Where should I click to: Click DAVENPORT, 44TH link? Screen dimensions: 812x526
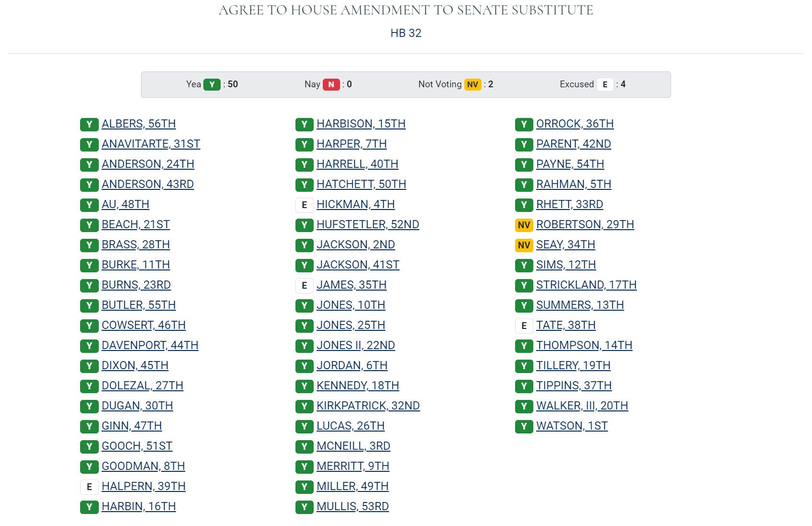pos(150,345)
